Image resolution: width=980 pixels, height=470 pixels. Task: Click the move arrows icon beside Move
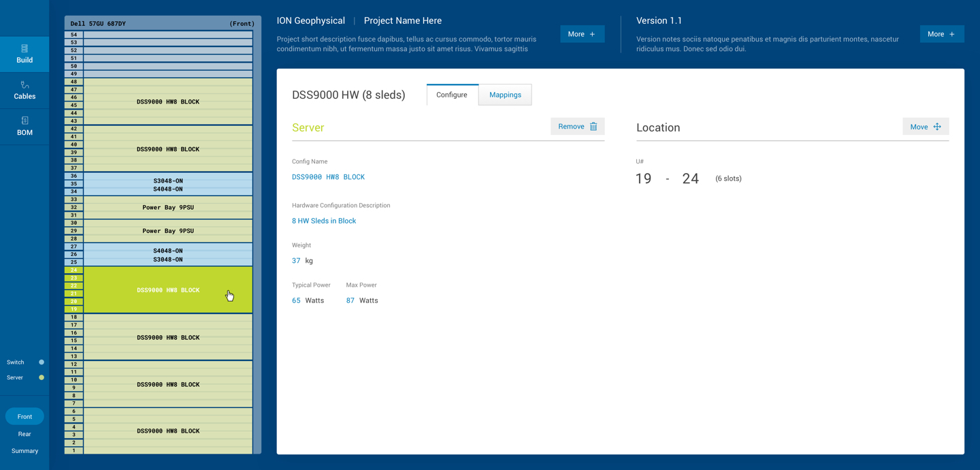(x=937, y=127)
